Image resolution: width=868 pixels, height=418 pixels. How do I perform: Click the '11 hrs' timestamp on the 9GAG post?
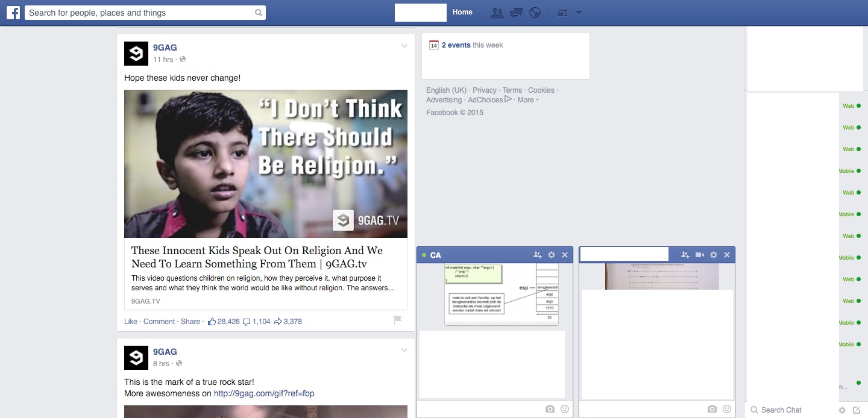pyautogui.click(x=163, y=60)
